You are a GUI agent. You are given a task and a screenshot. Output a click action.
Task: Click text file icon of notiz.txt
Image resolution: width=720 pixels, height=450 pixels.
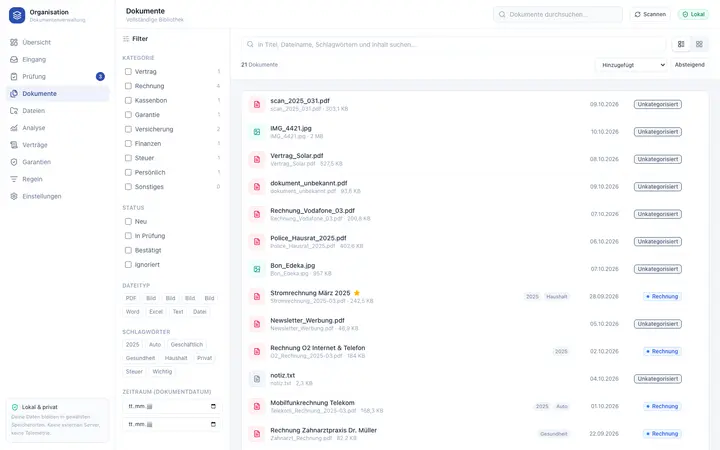point(257,379)
